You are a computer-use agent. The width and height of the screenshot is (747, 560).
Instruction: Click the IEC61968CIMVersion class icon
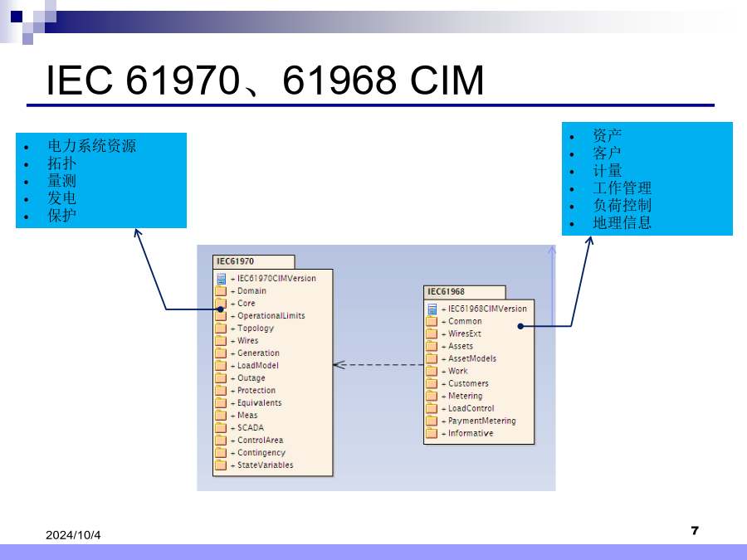pos(432,309)
